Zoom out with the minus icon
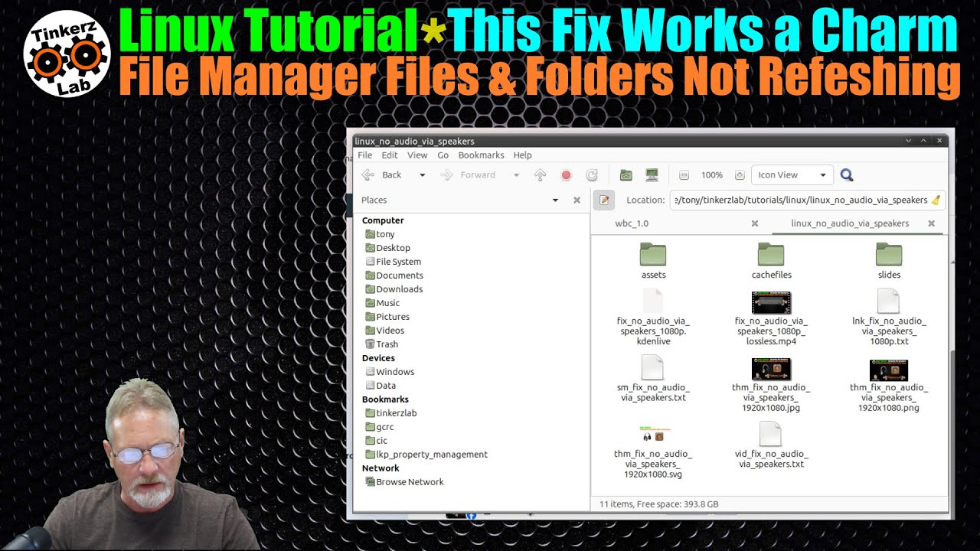 (x=684, y=175)
